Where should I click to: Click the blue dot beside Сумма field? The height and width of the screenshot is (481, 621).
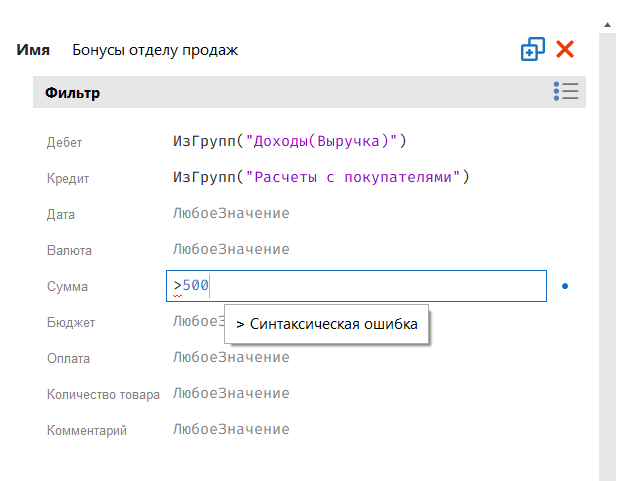[x=565, y=287]
